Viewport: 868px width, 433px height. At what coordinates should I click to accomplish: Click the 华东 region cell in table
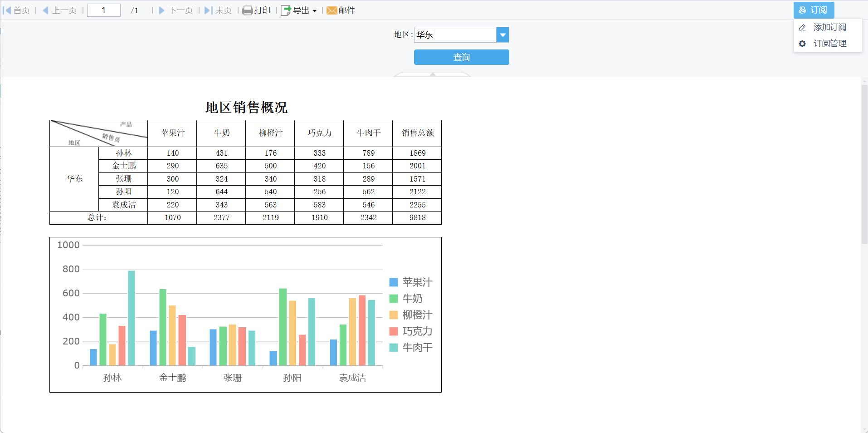click(x=74, y=179)
